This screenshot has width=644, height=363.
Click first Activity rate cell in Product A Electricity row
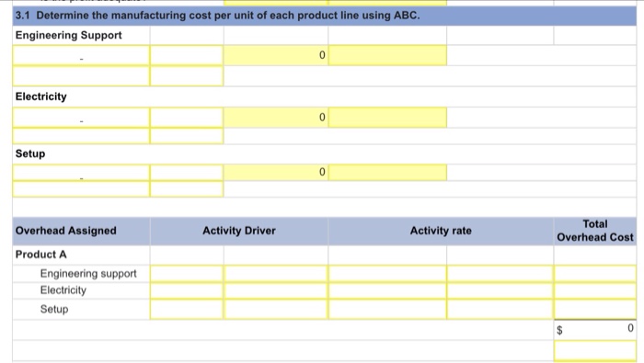[x=387, y=290]
